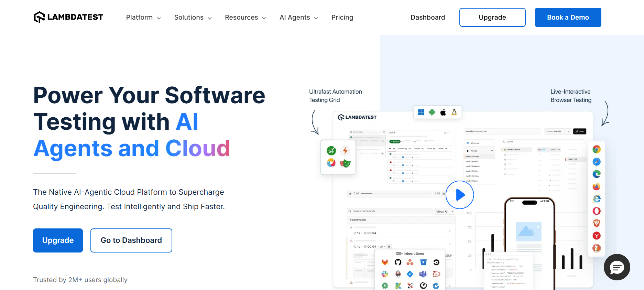
Task: Click the Jenkins integration icon
Action: click(398, 274)
